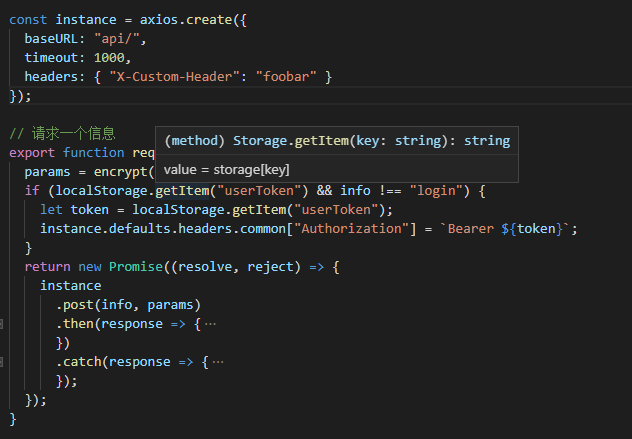Click the 'function' keyword
Screen dimensions: 632x439
click(x=94, y=153)
